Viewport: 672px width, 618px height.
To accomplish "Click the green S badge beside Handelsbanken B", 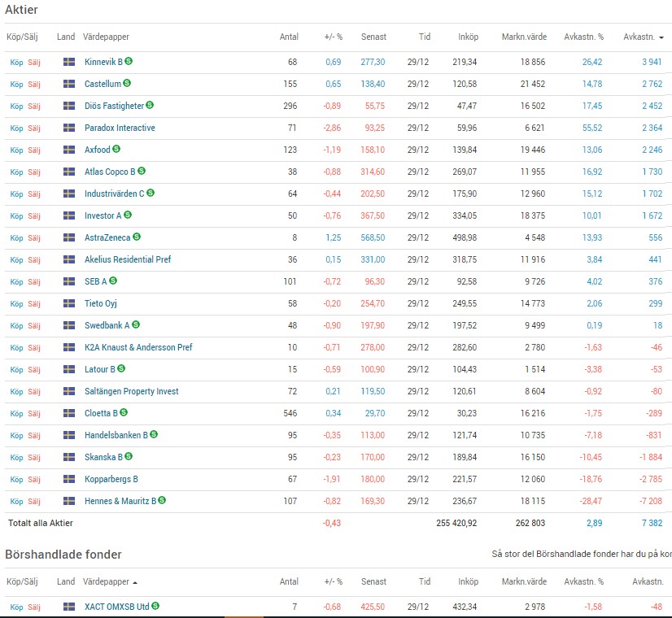I will [154, 434].
